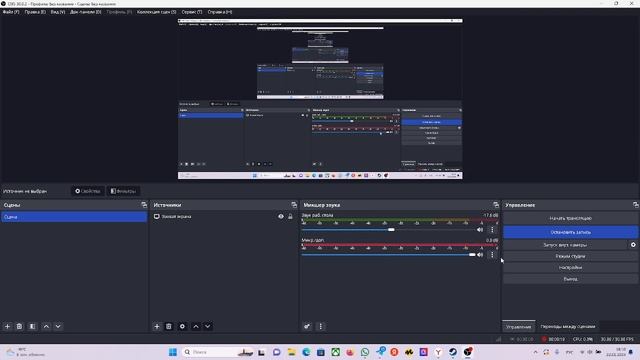Open File Explorer from the taskbar
The height and width of the screenshot is (360, 640).
291,352
